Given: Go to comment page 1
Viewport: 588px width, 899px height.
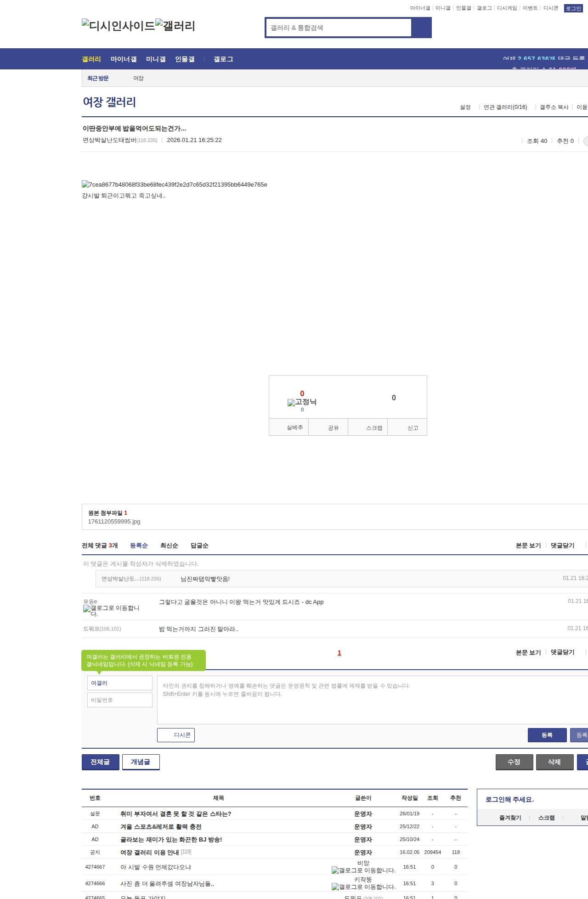Looking at the screenshot, I should [x=339, y=653].
